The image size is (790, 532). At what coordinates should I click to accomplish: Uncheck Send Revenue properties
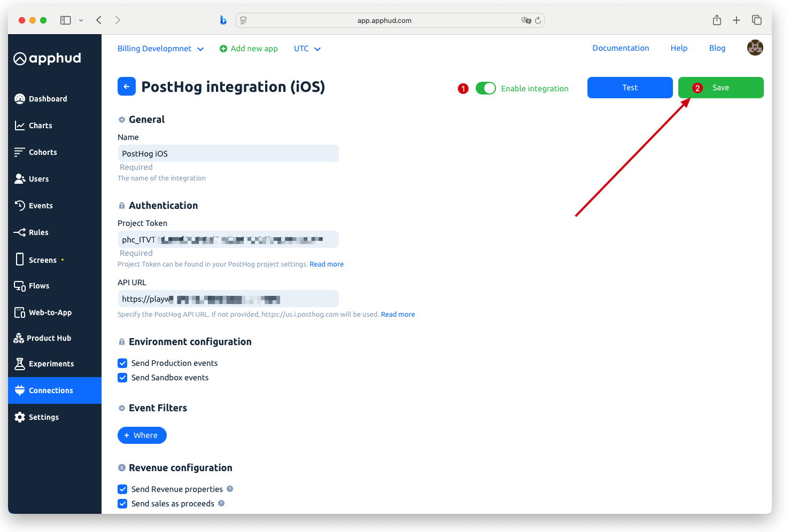(x=122, y=489)
